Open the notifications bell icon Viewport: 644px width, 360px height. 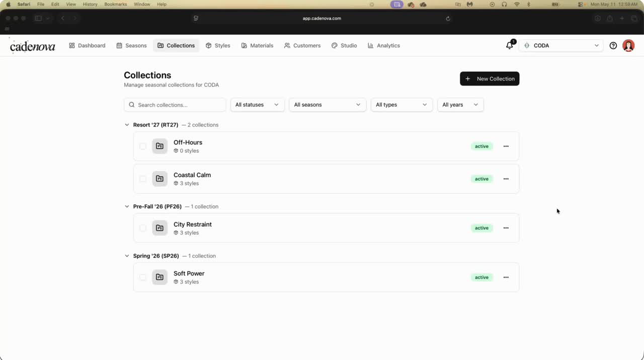(510, 45)
